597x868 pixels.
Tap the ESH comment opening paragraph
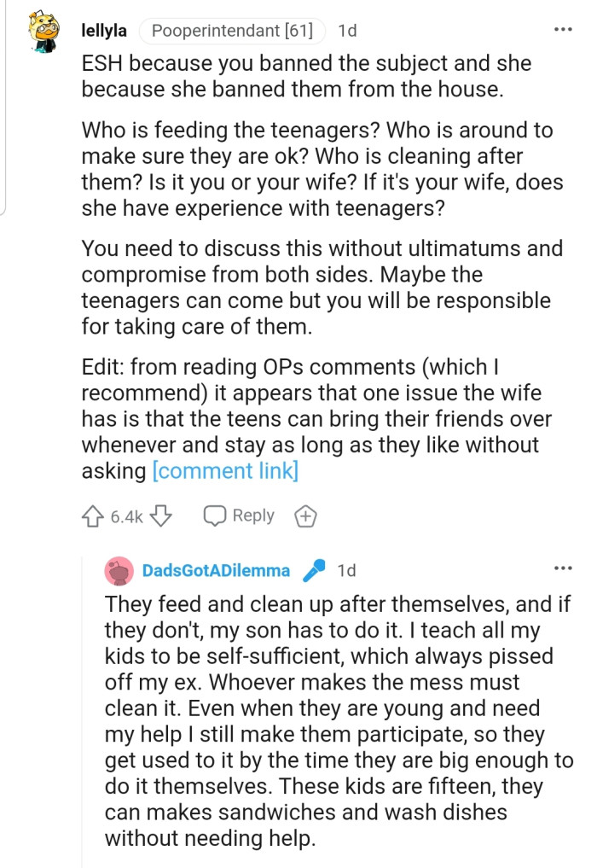point(306,77)
